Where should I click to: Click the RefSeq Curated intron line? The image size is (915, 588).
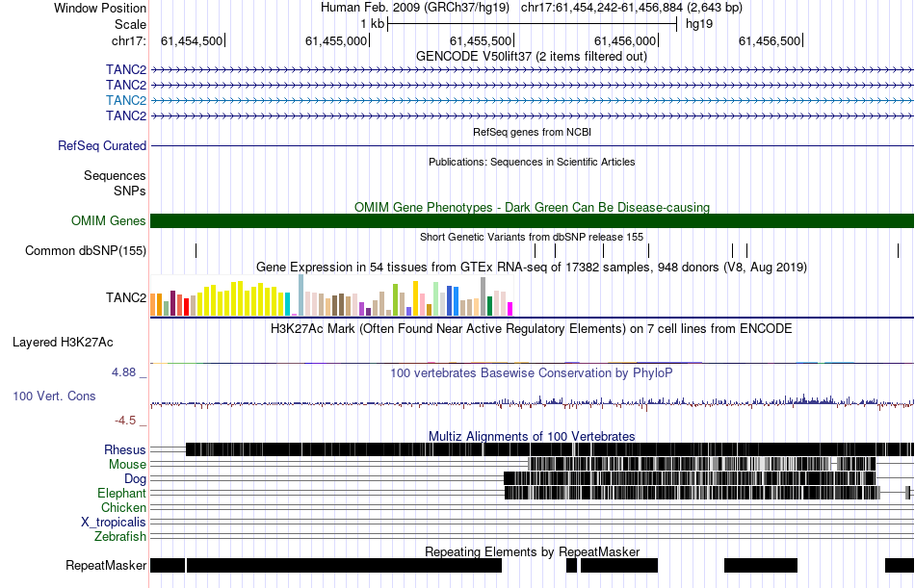click(532, 145)
